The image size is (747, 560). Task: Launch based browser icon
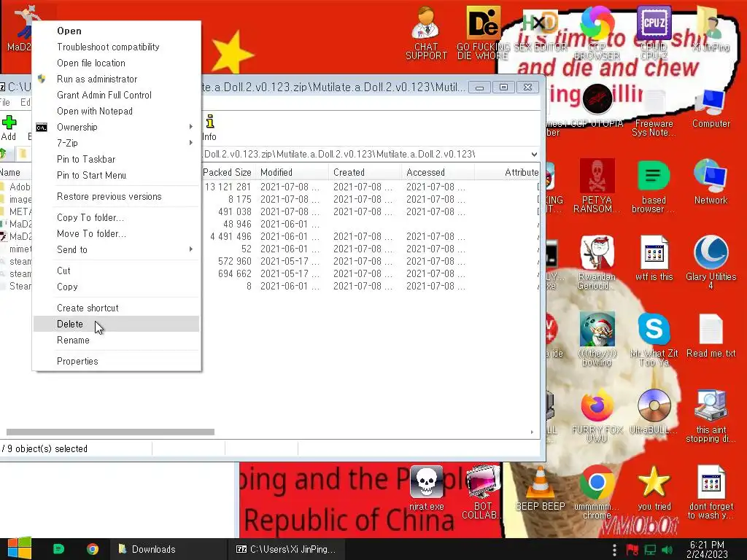(654, 186)
